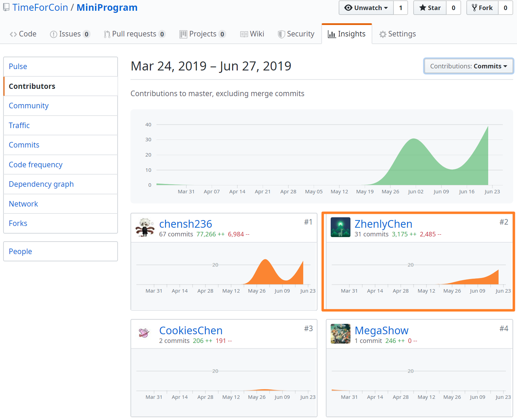Click the Code brackets icon
517x420 pixels.
click(x=13, y=34)
